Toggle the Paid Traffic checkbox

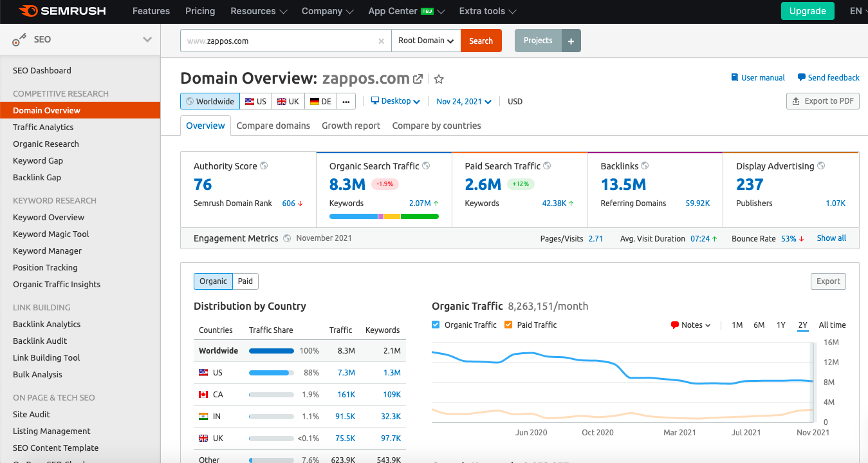click(508, 325)
